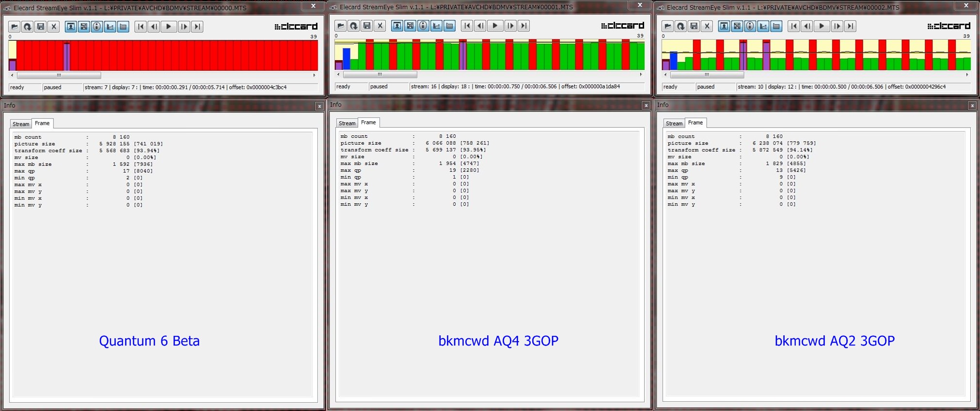This screenshot has height=411, width=980.
Task: Click right scroll arrow under 00001.MTS chart
Action: [x=641, y=74]
